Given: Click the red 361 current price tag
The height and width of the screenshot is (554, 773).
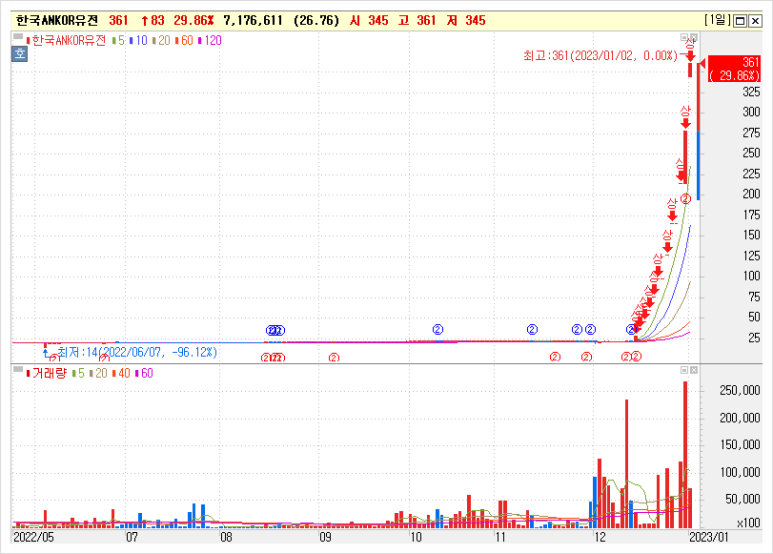Looking at the screenshot, I should [x=734, y=69].
